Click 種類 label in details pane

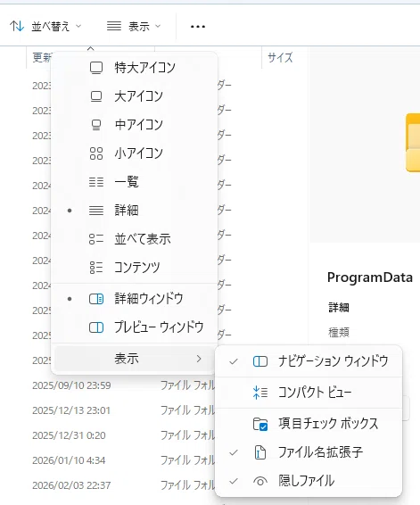339,333
